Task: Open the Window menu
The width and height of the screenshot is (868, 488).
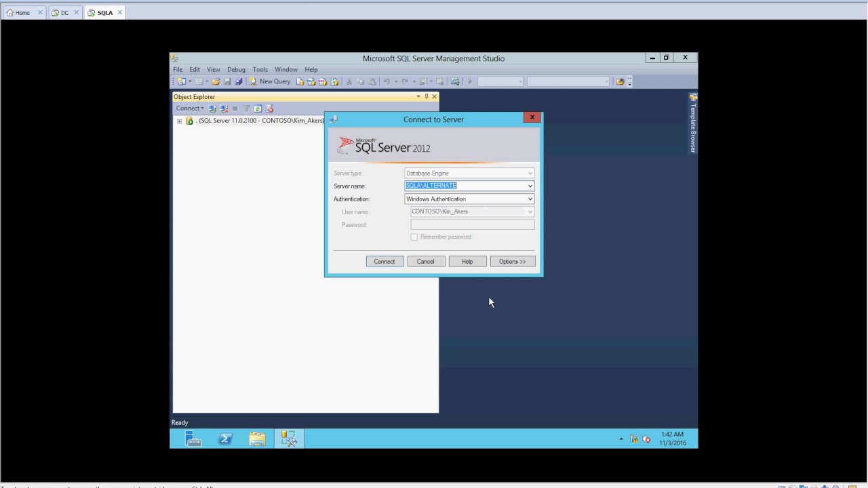Action: pos(286,69)
